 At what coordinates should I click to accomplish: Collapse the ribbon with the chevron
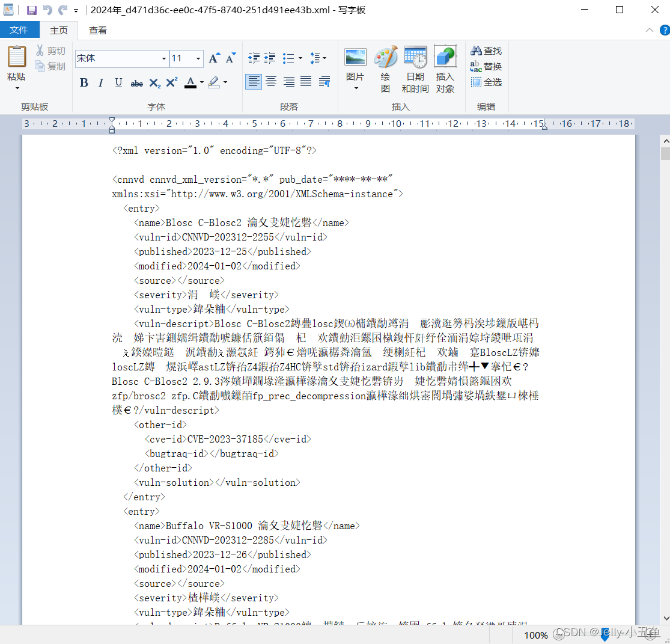(x=650, y=30)
